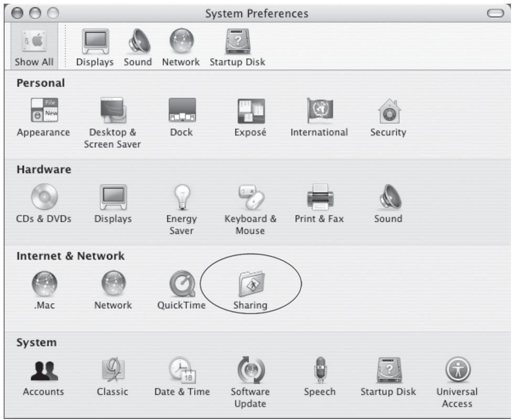
Task: Open Startup Disk from the top toolbar
Action: pos(238,47)
